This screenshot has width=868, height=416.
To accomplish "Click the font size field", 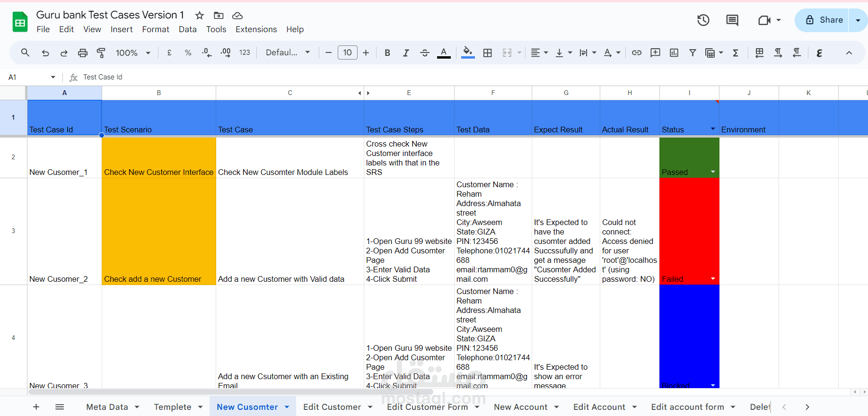I will coord(348,52).
